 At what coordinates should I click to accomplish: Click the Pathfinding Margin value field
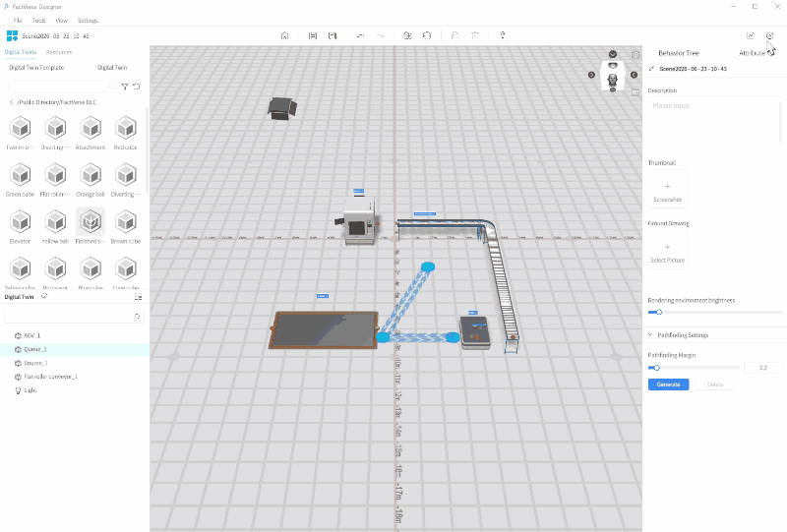click(763, 368)
